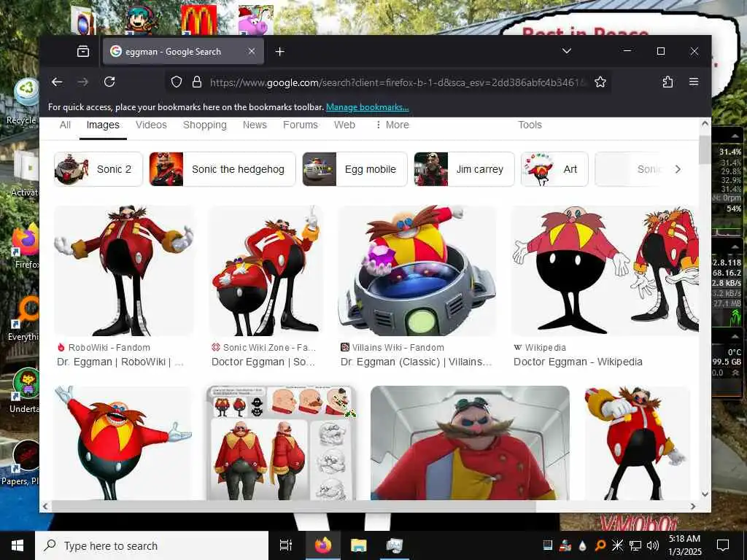
Task: Reload the current Google search page
Action: tap(109, 82)
